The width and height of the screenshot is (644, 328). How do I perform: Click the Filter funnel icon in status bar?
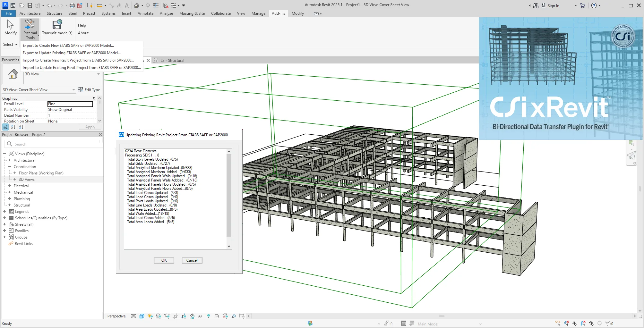click(607, 323)
